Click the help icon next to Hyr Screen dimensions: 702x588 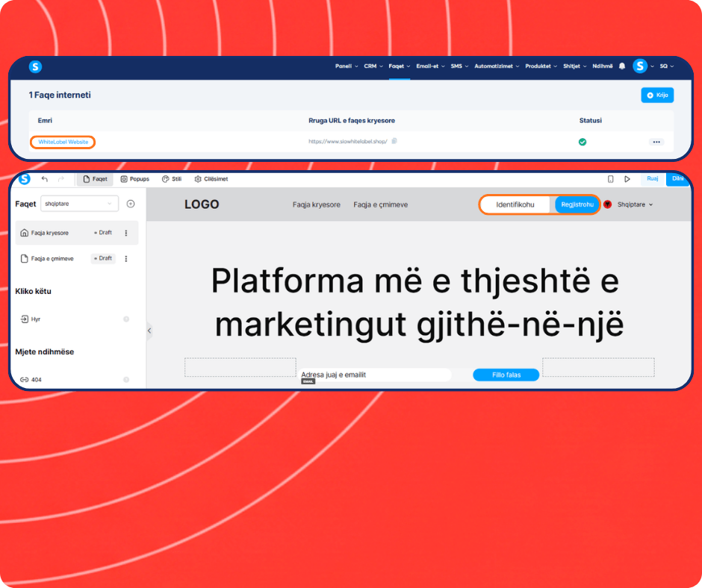(126, 319)
